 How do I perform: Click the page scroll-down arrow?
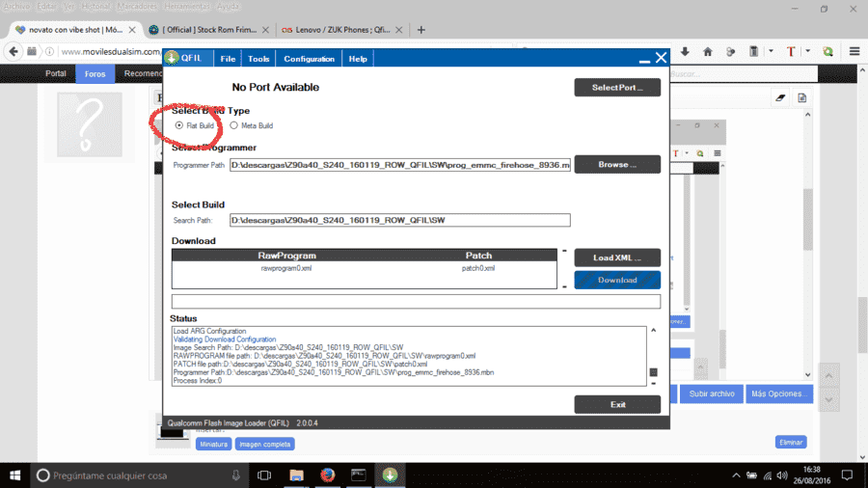[x=862, y=457]
